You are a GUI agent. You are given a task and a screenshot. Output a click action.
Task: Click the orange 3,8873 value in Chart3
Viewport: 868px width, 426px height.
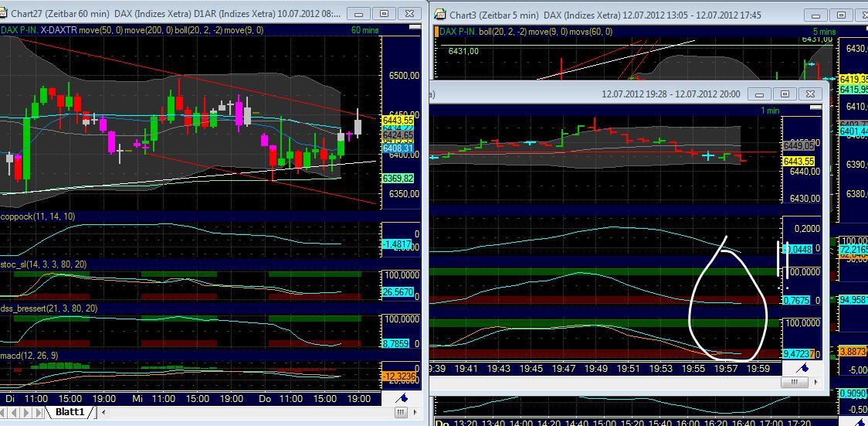coord(853,352)
